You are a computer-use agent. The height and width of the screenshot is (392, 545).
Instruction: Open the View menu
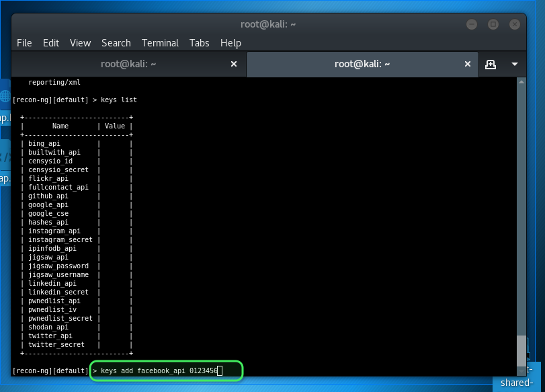pos(80,42)
